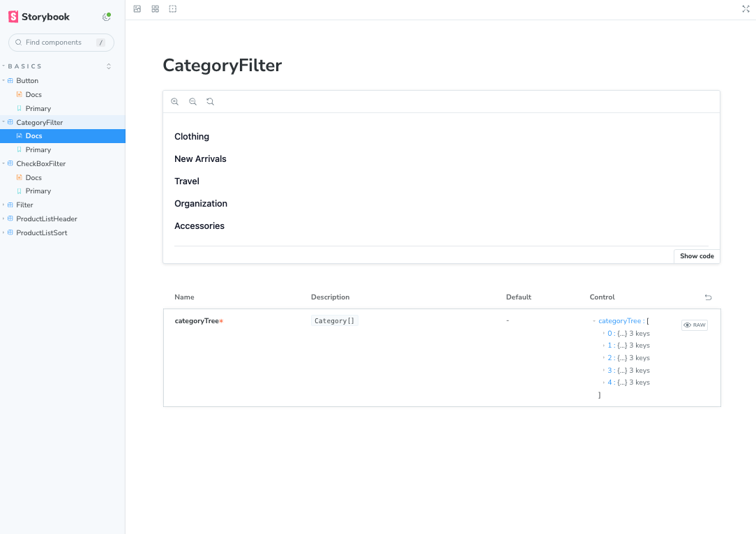Collapse the BASICS section in the sidebar
Viewport: 756px width, 534px height.
pyautogui.click(x=25, y=66)
